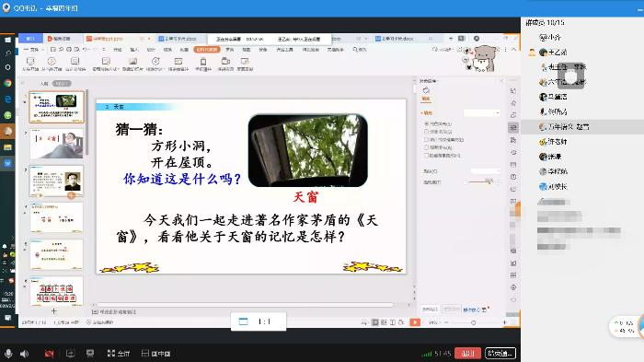Toggle the speaker in the QQ call bar
Viewport: 644px width, 362px height.
(25, 354)
